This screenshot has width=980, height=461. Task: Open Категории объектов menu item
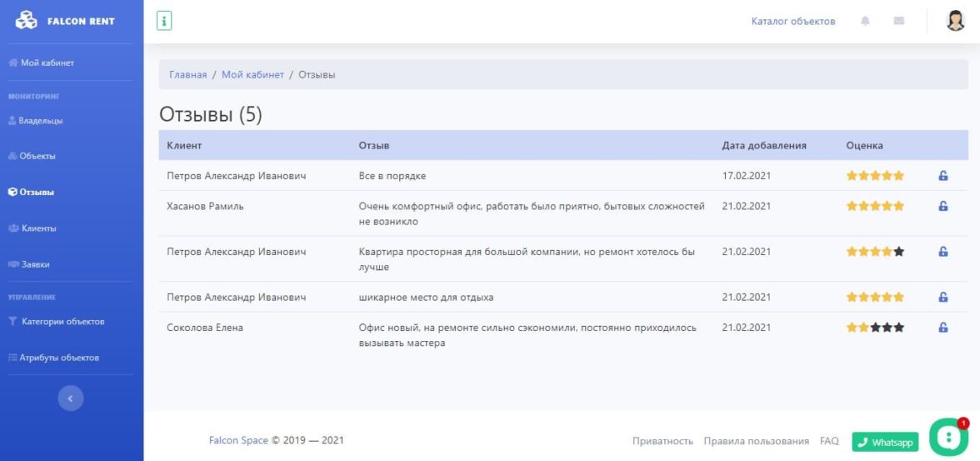coord(63,322)
